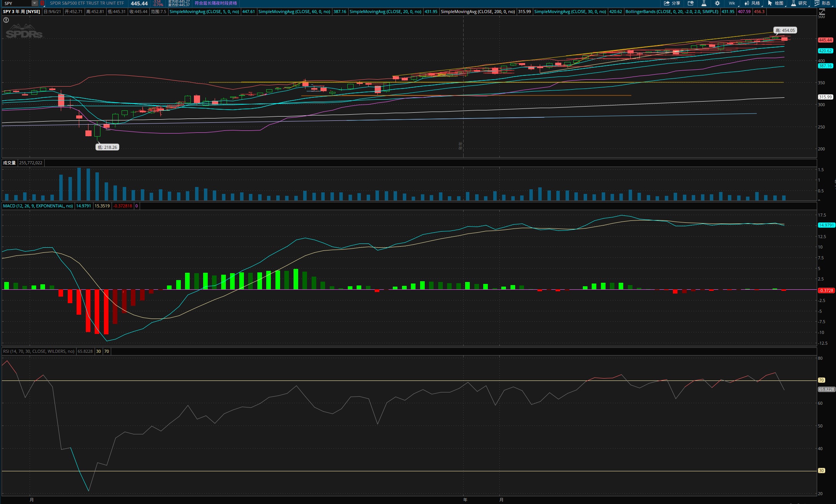Select the SimpleMovingAvg (CLOSE, 5, 0, no) label
Screen dimensions: 836x504
click(204, 12)
